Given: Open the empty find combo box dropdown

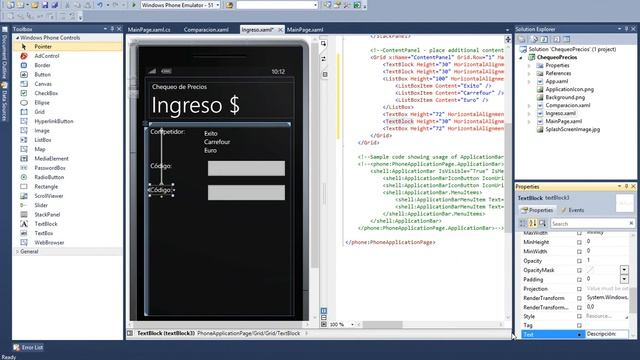Looking at the screenshot, I should (x=315, y=5).
